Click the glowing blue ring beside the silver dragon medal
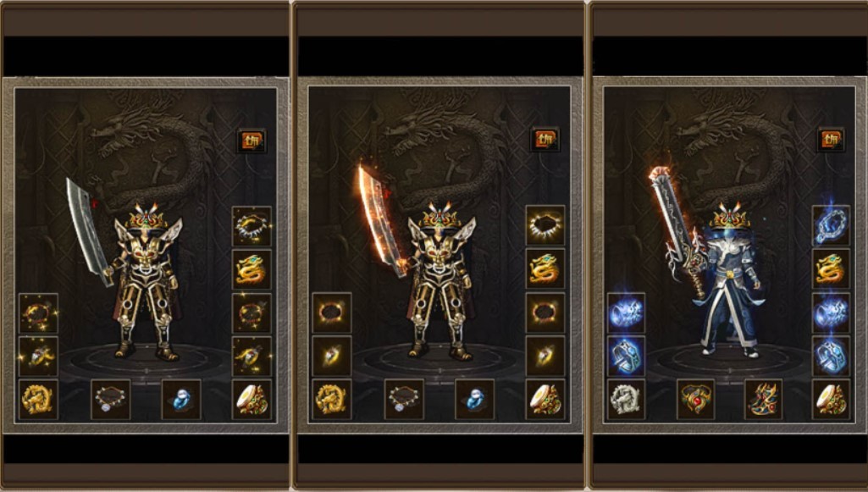Screen dimensions: 868x492 click(626, 356)
